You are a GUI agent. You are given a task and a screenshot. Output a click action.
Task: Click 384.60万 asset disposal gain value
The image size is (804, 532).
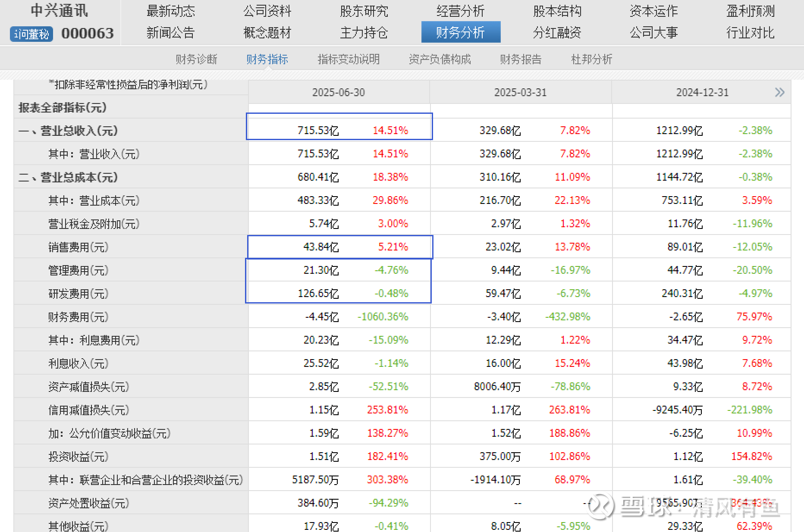click(318, 503)
